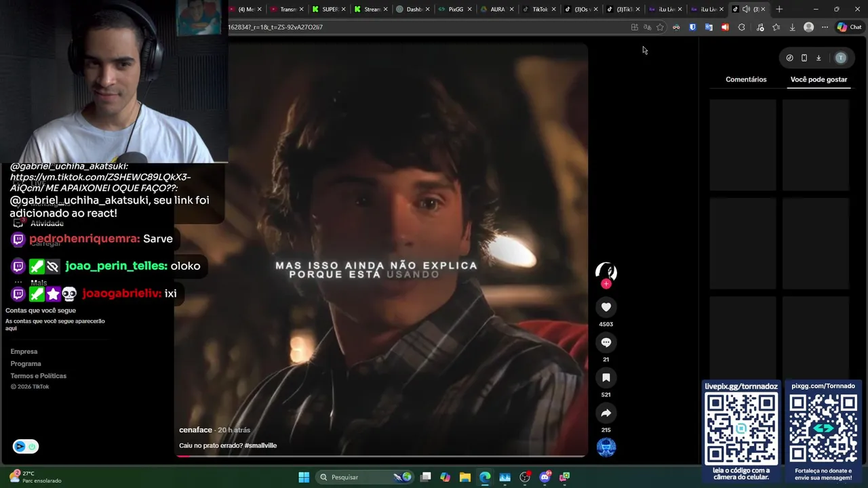868x488 pixels.
Task: Open the translate icon in address bar
Action: [x=647, y=27]
